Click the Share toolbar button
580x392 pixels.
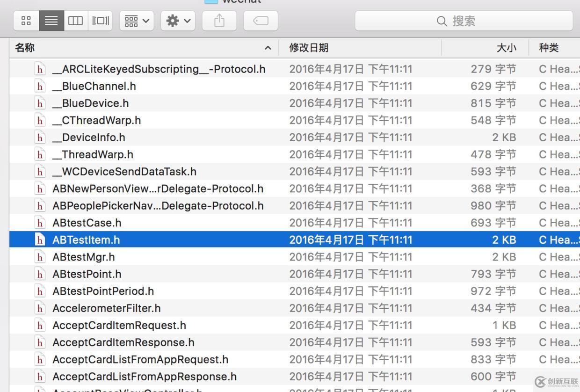tap(219, 21)
